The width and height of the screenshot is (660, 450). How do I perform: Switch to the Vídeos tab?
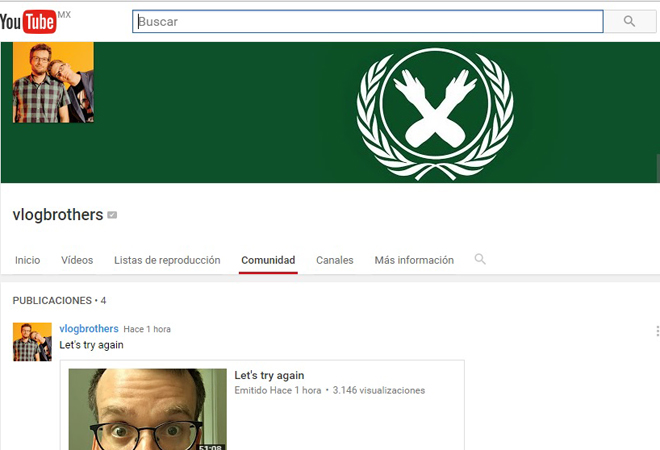click(x=77, y=260)
